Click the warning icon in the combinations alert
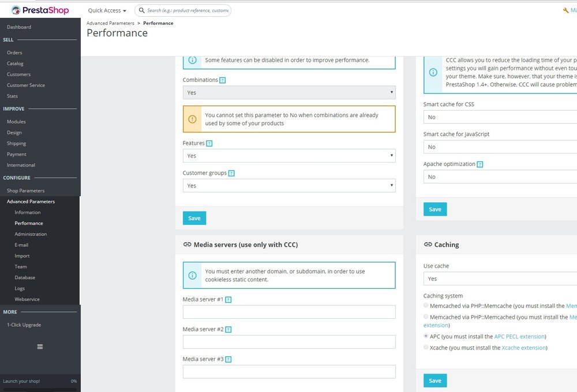The height and width of the screenshot is (392, 577). (x=193, y=119)
